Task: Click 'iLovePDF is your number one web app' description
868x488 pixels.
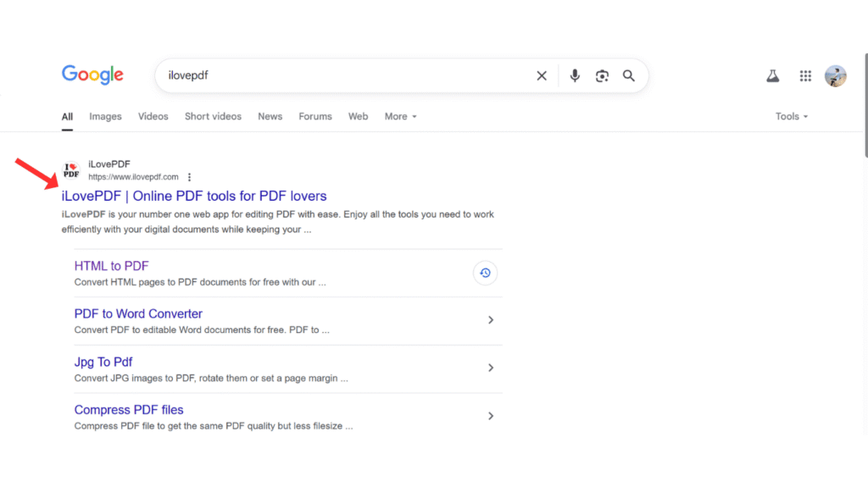Action: point(277,222)
